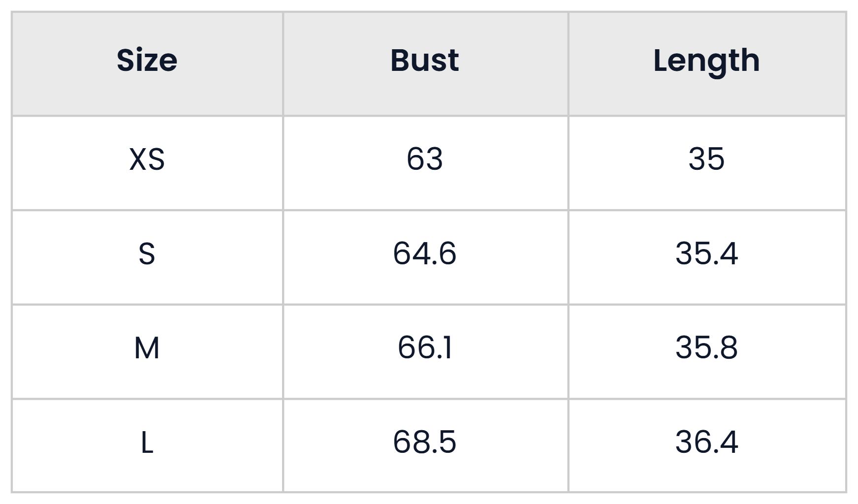Viewport: 858px width, 504px height.
Task: Click the word Size in the header
Action: click(147, 61)
